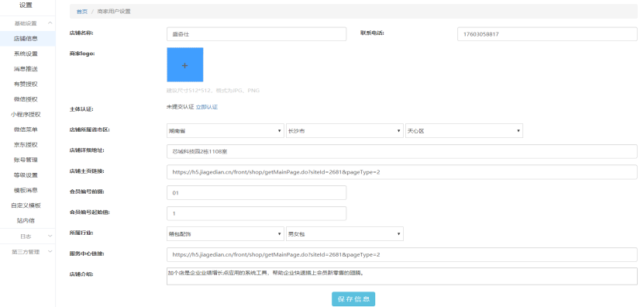644x307 pixels.
Task: Click the 店铺主页链接 URL field
Action: 402,172
